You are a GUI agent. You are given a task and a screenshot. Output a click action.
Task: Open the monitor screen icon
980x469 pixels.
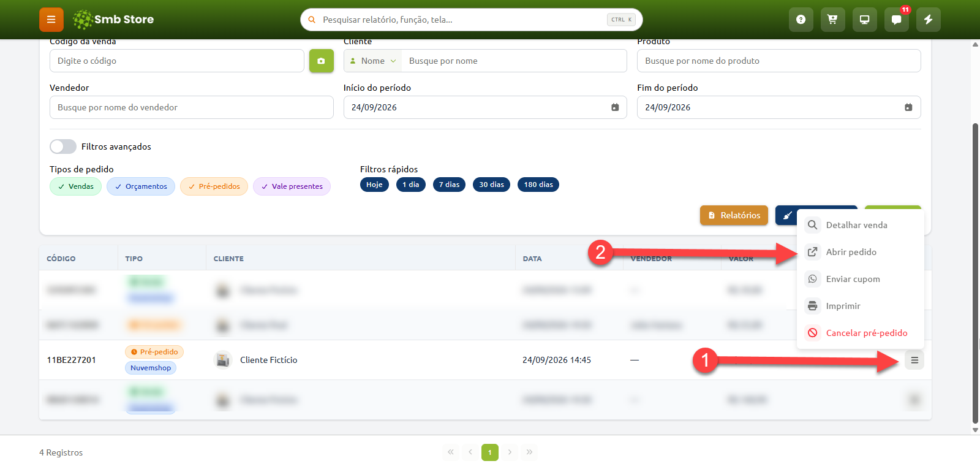coord(864,20)
